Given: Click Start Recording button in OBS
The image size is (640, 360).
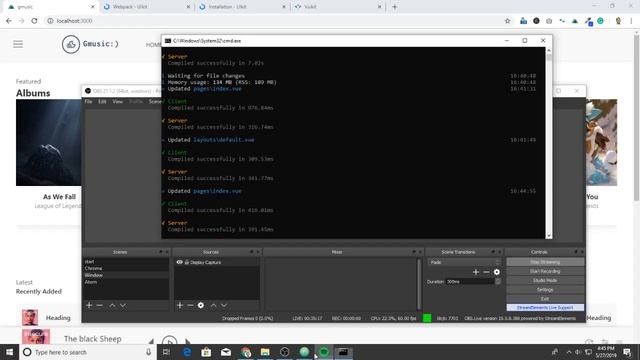Looking at the screenshot, I should (x=545, y=271).
